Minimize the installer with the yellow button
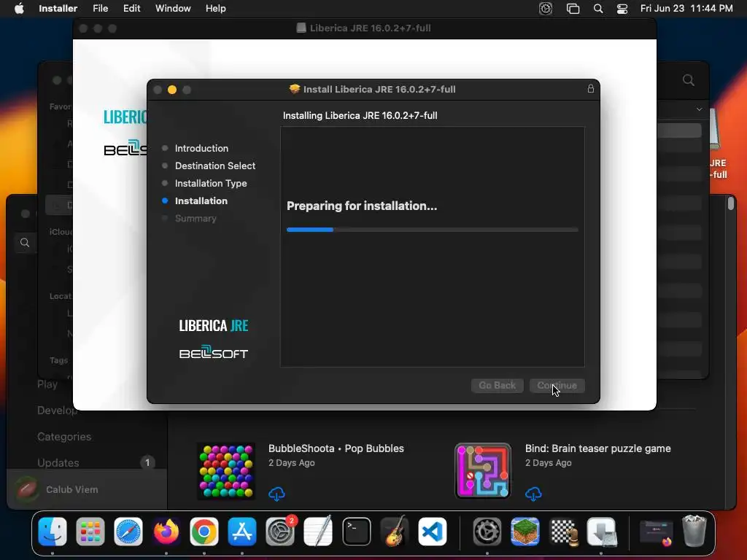 [172, 90]
